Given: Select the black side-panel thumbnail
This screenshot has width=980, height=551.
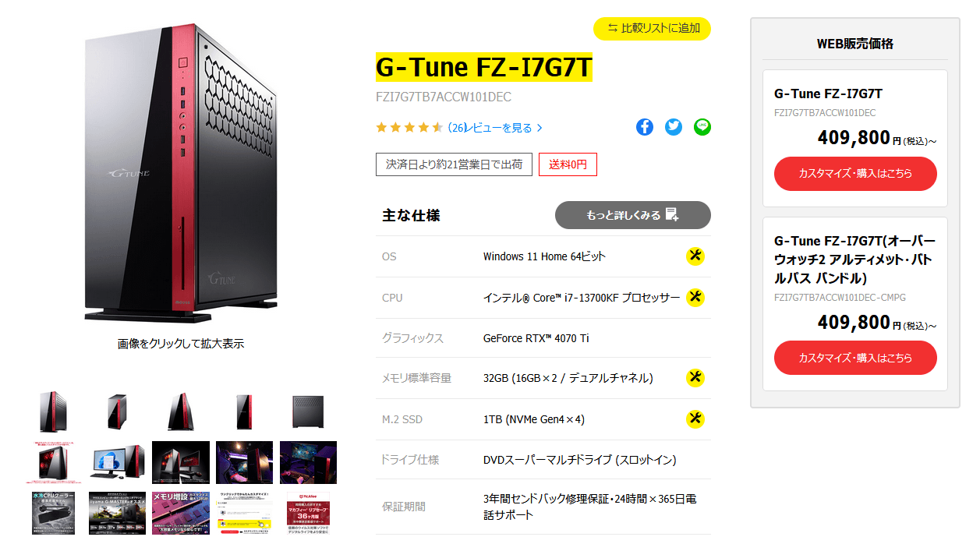Looking at the screenshot, I should click(308, 412).
